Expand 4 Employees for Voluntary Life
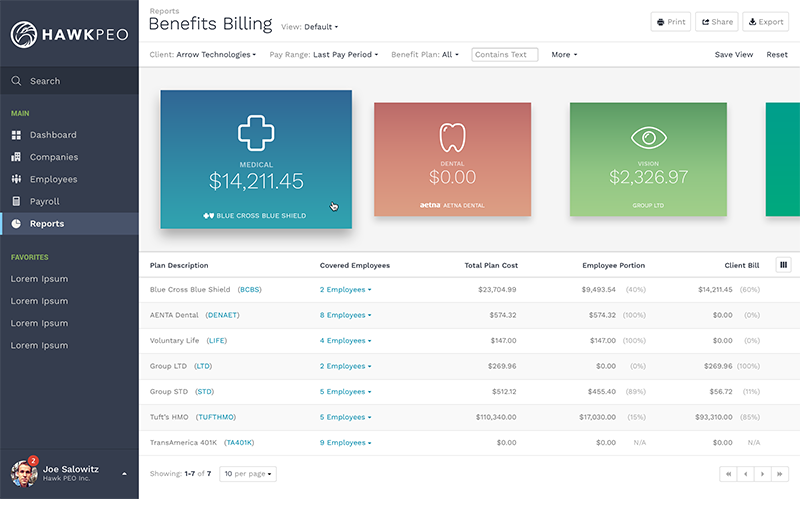The width and height of the screenshot is (800, 519). click(x=345, y=341)
